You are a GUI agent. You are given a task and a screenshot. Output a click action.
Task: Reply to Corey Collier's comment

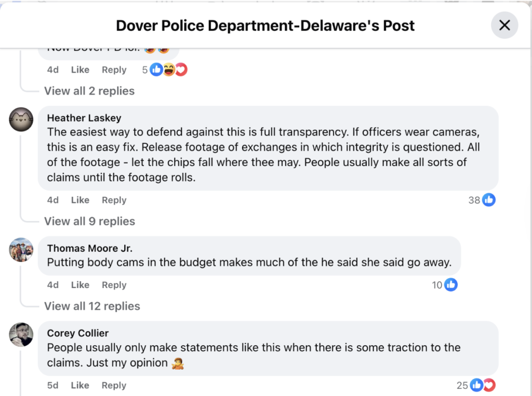(x=114, y=386)
